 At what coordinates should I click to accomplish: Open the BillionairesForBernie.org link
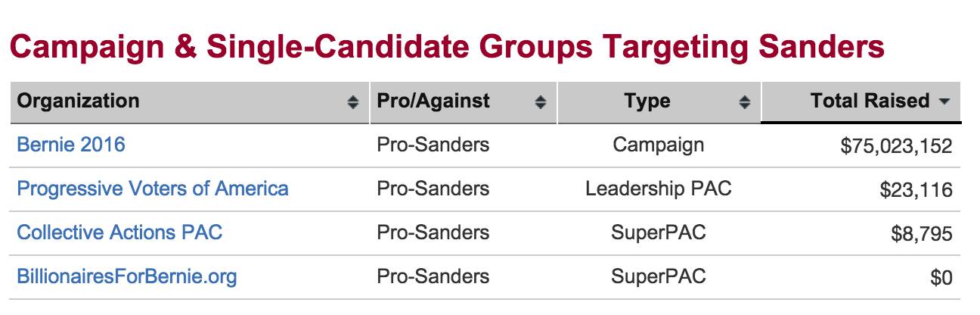[x=126, y=276]
